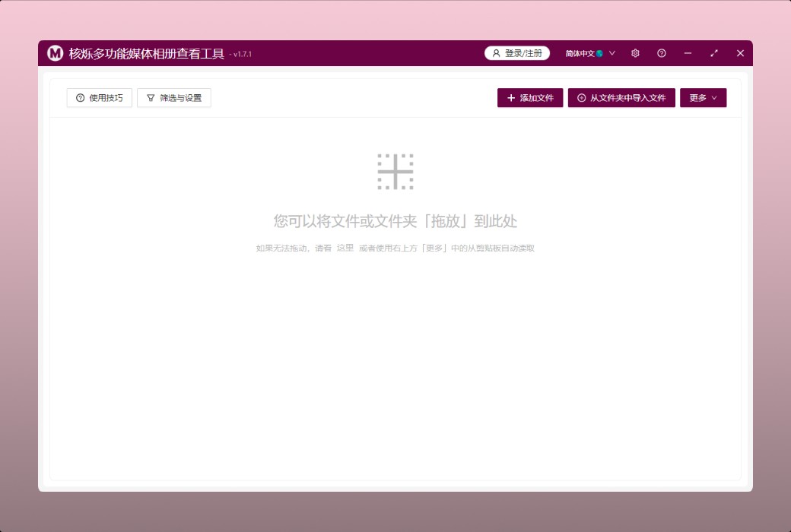Click the chevron arrow next to 简体中文
Screen dimensions: 791x532
tap(612, 53)
